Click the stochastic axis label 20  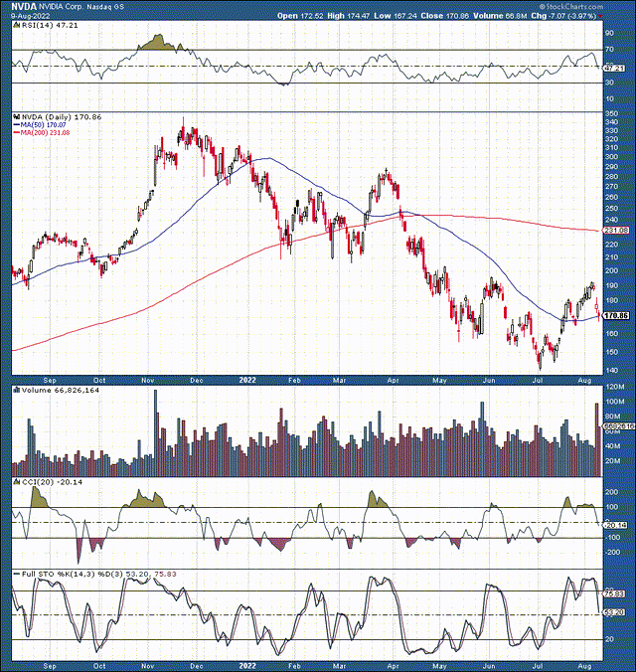pos(609,639)
